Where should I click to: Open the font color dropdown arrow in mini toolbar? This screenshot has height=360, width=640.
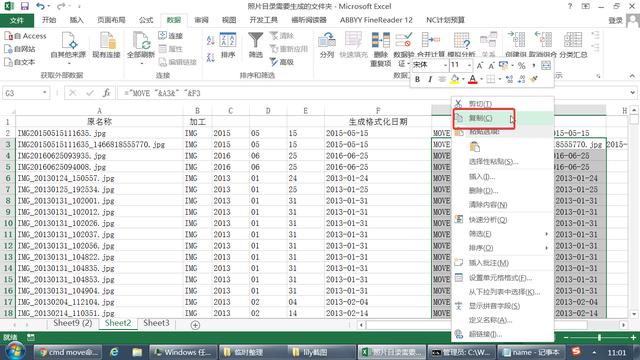point(481,79)
